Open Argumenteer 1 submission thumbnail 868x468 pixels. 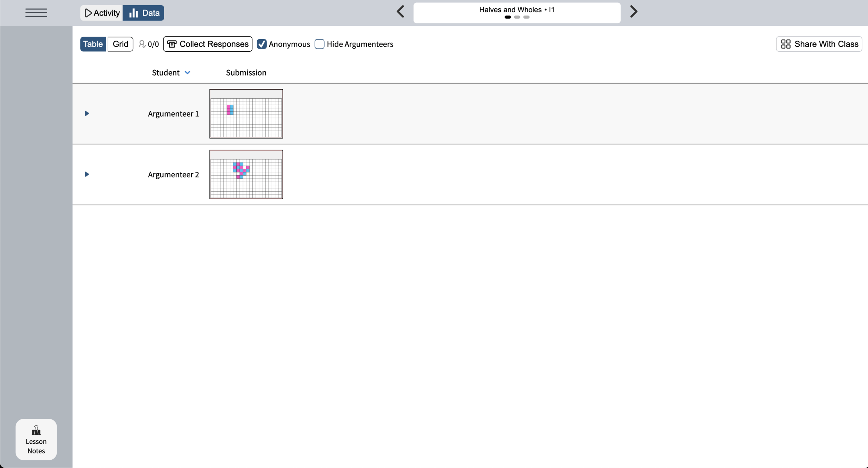coord(246,114)
